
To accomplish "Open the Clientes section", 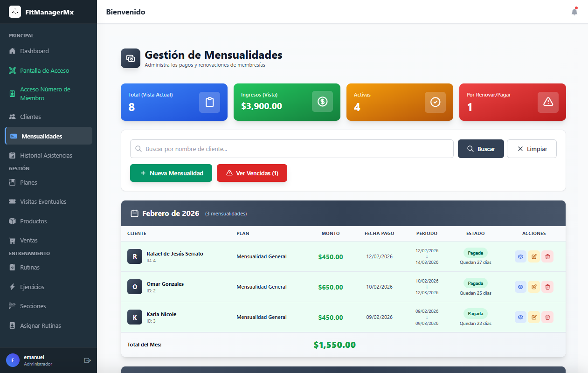I will (30, 117).
